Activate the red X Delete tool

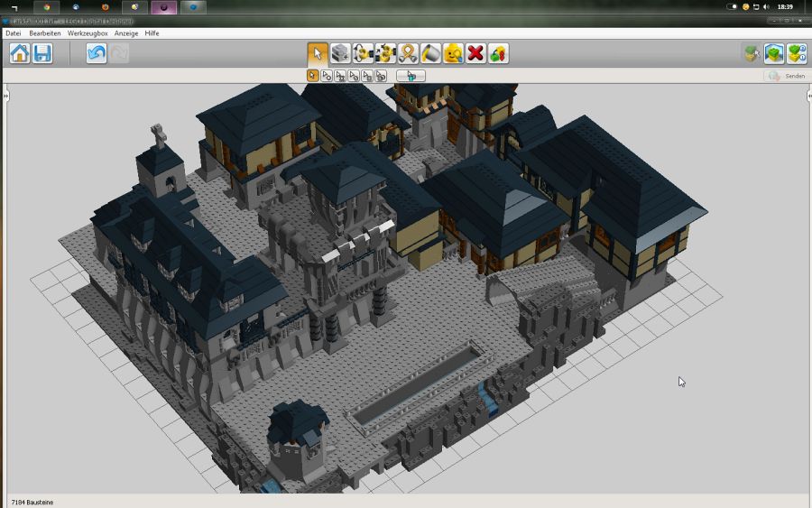click(475, 53)
